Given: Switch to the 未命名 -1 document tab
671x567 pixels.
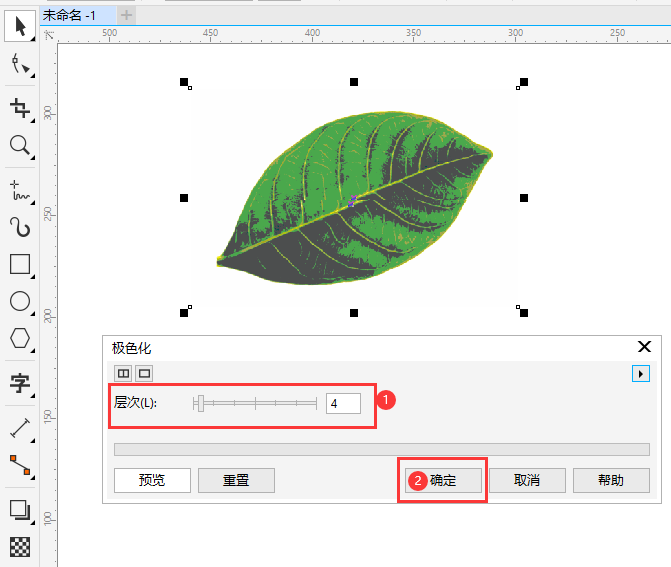Looking at the screenshot, I should click(78, 16).
